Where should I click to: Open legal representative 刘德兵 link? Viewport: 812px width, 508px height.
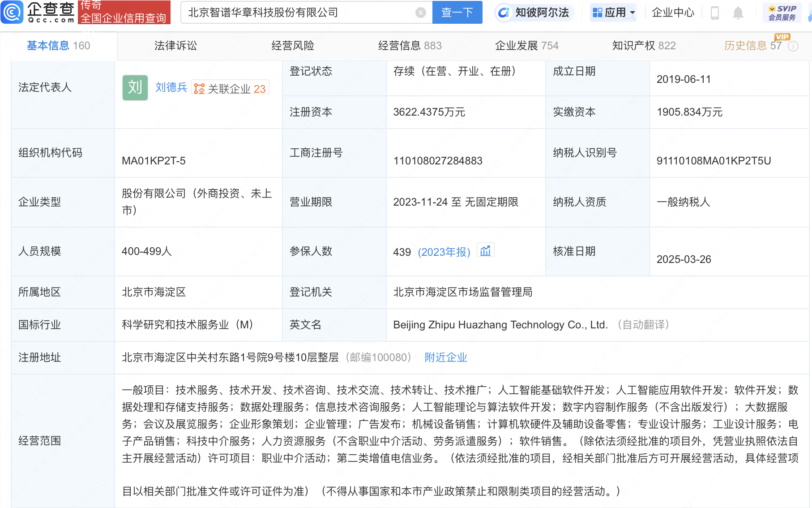(171, 87)
